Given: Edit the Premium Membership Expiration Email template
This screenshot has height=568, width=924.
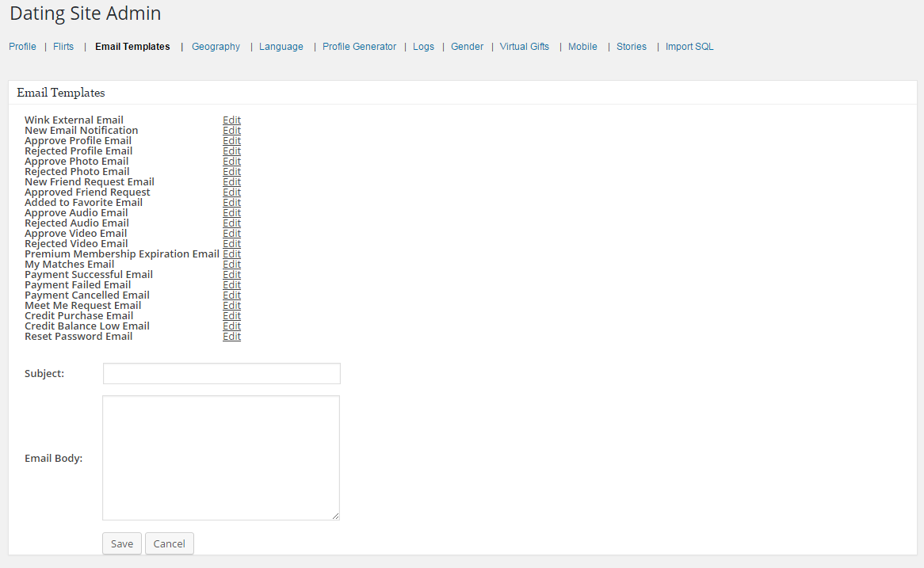Looking at the screenshot, I should pos(231,254).
